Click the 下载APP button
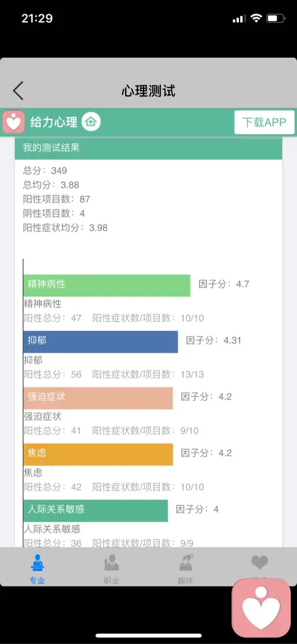The image size is (297, 644). click(x=264, y=123)
